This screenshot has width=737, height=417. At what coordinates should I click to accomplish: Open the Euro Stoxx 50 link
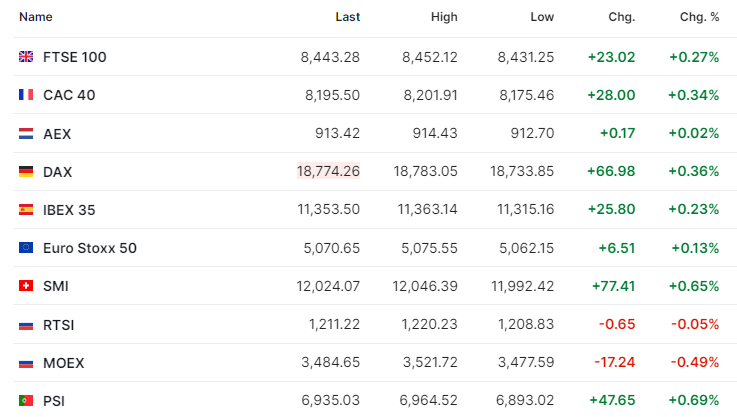click(90, 248)
